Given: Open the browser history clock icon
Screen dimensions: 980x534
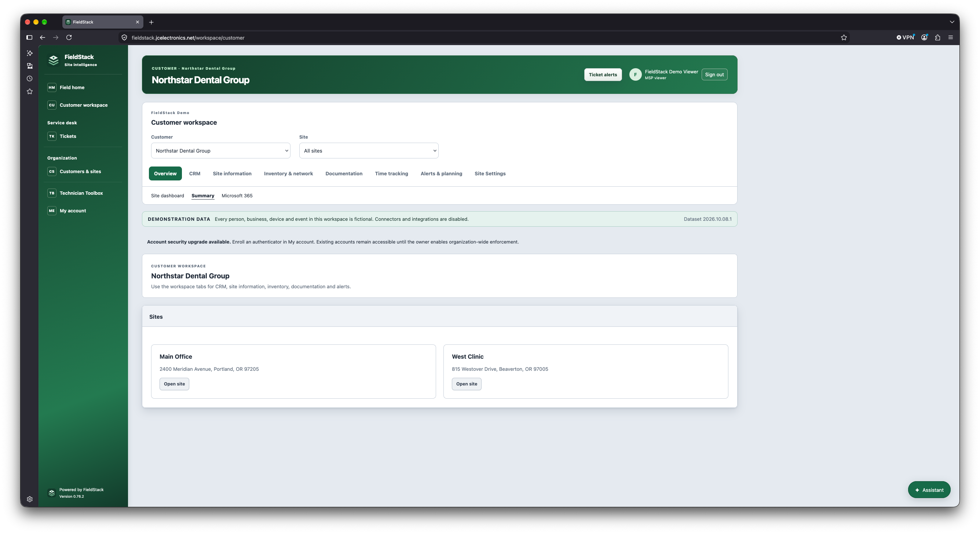Looking at the screenshot, I should [x=30, y=79].
